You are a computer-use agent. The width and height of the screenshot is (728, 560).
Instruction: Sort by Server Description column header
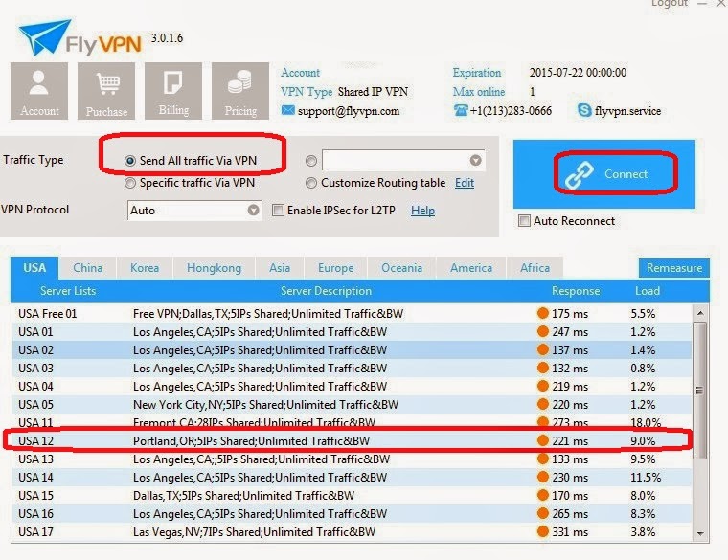coord(326,291)
